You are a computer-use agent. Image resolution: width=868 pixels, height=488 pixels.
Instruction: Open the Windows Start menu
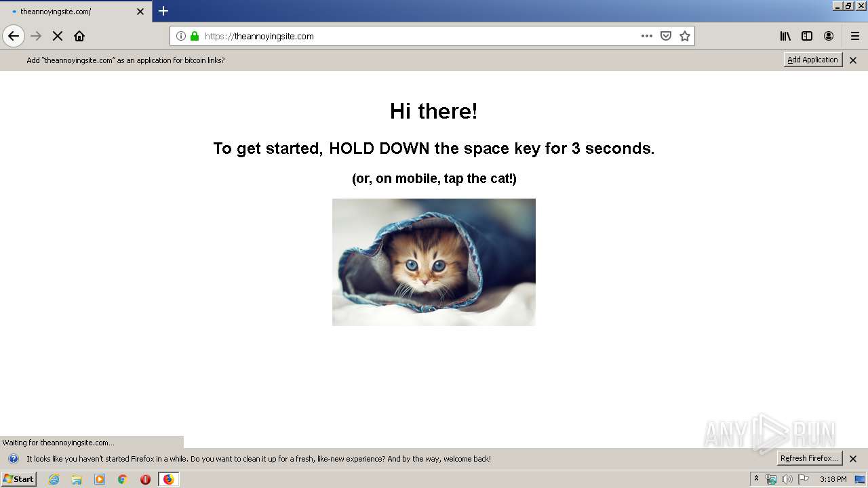[18, 479]
